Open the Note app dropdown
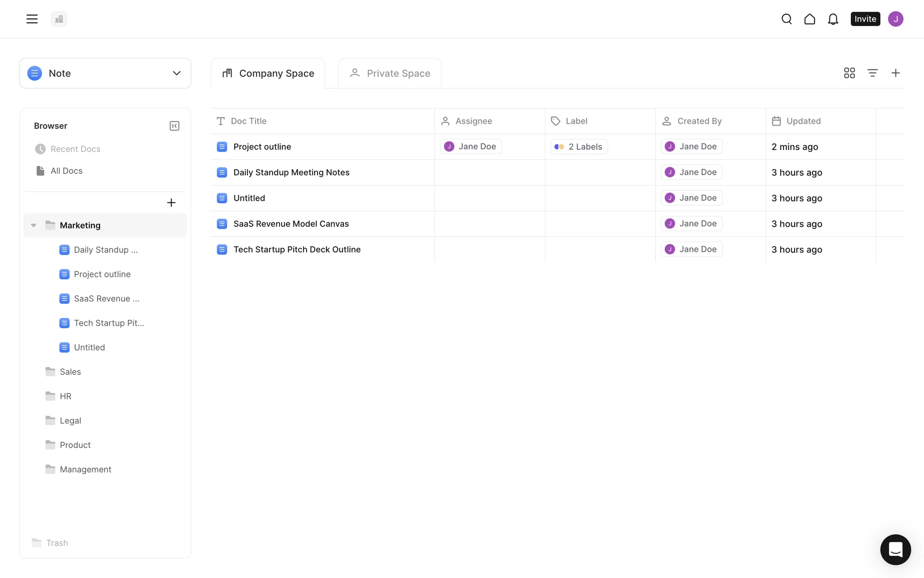 [x=105, y=73]
